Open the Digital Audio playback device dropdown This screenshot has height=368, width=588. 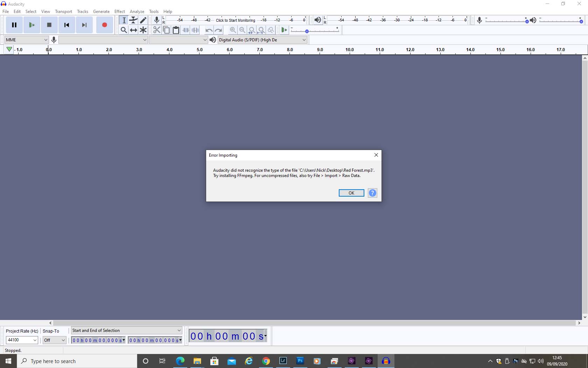coord(262,40)
